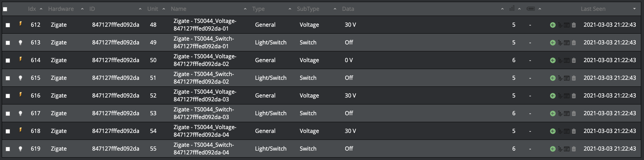The width and height of the screenshot is (644, 160).
Task: Open the log icon for device 612
Action: pos(567,25)
